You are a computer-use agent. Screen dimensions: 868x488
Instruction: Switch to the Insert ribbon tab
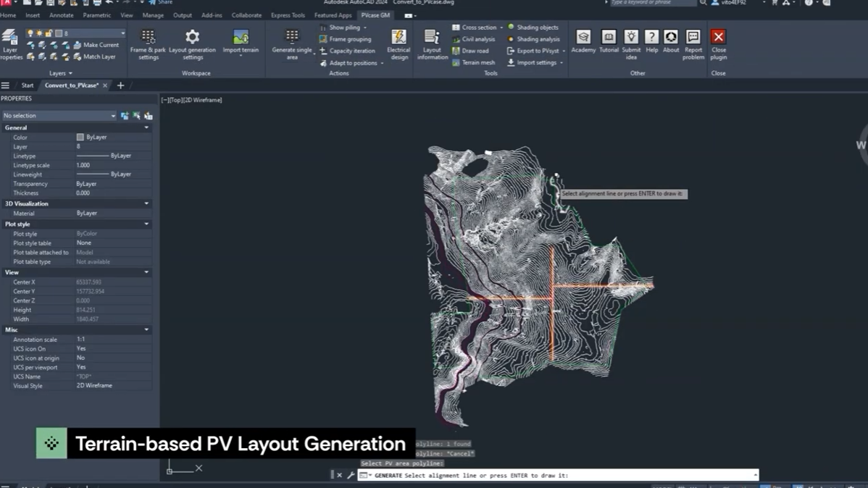click(x=33, y=15)
